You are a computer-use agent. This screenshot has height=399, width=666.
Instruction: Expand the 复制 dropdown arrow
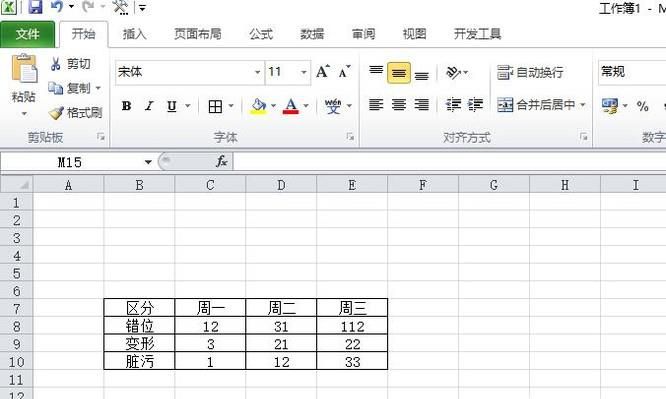pyautogui.click(x=98, y=88)
